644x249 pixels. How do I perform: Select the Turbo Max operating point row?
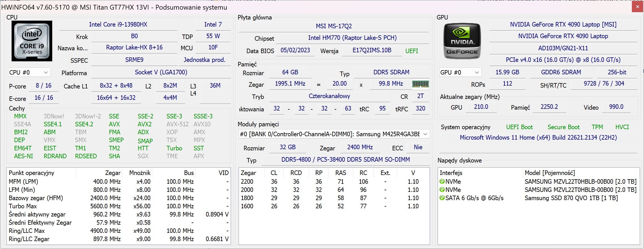tap(119, 206)
